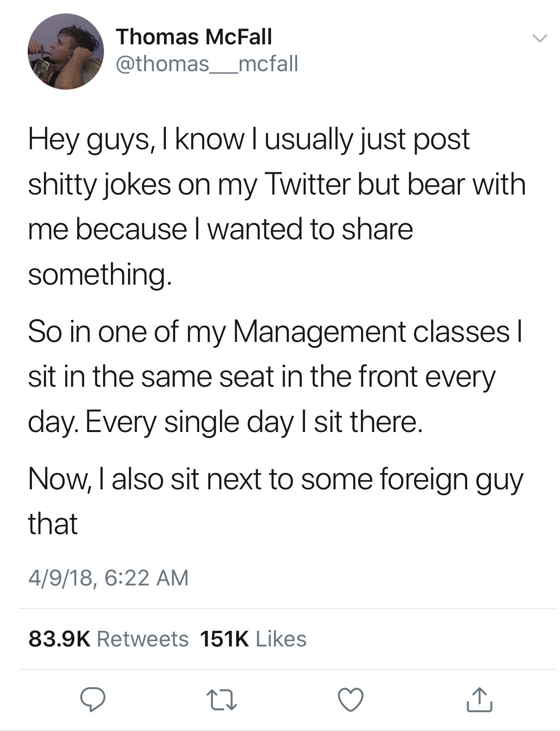Open Thomas McFall's profile picture
The width and height of the screenshot is (560, 731).
(x=66, y=52)
